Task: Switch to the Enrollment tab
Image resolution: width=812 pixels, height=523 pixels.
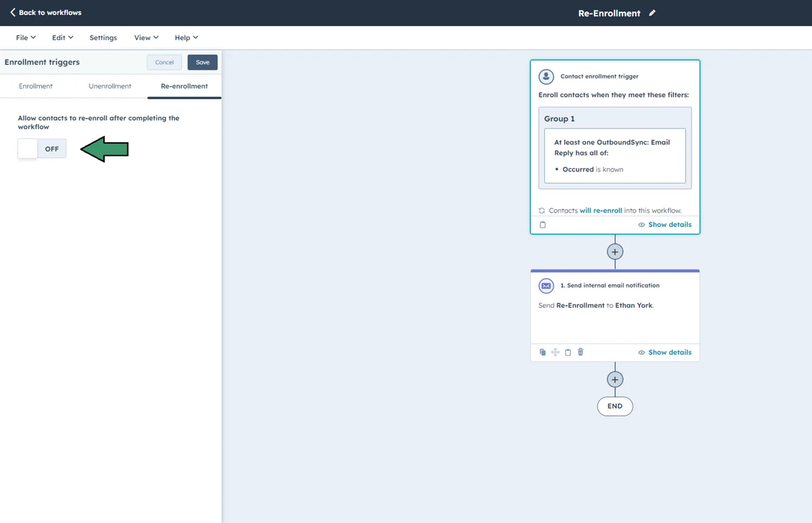Action: tap(36, 86)
